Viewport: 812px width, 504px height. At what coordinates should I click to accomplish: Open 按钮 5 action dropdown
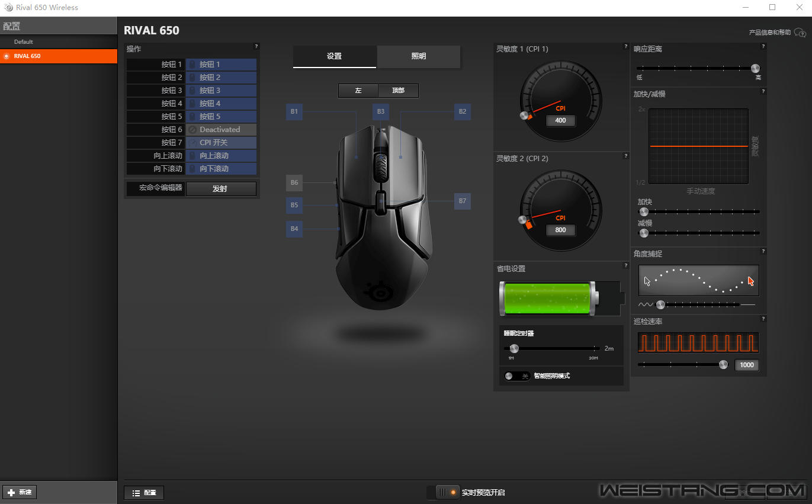pos(221,117)
